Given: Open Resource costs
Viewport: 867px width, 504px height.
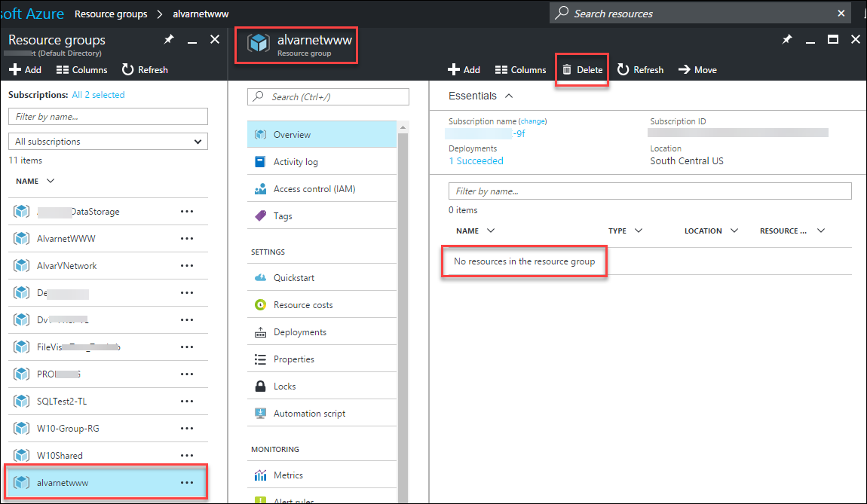Looking at the screenshot, I should (x=322, y=304).
